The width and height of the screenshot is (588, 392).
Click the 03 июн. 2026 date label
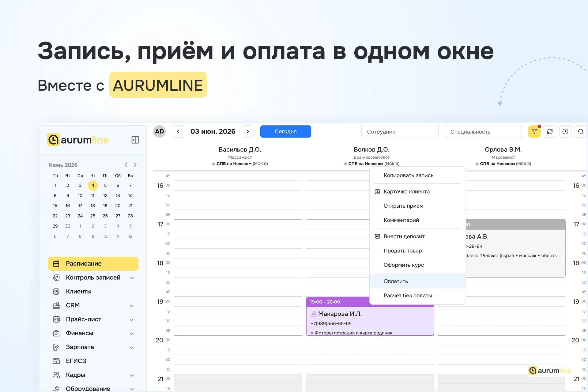click(x=213, y=131)
